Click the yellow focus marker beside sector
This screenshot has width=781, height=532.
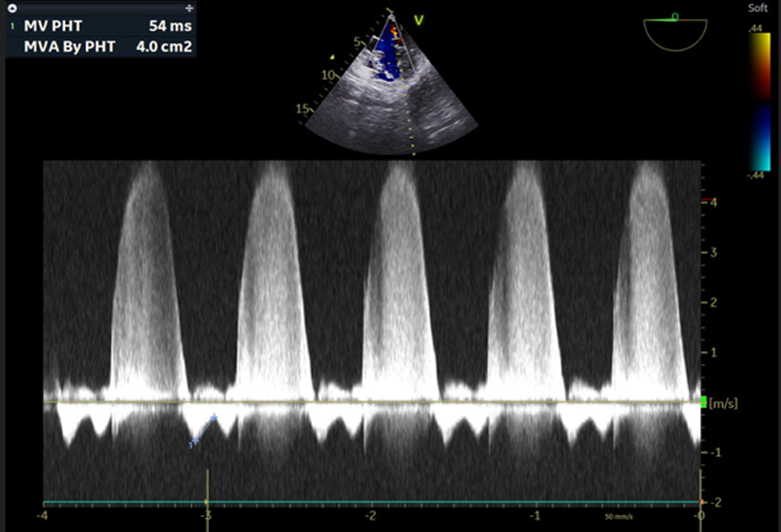pos(333,58)
